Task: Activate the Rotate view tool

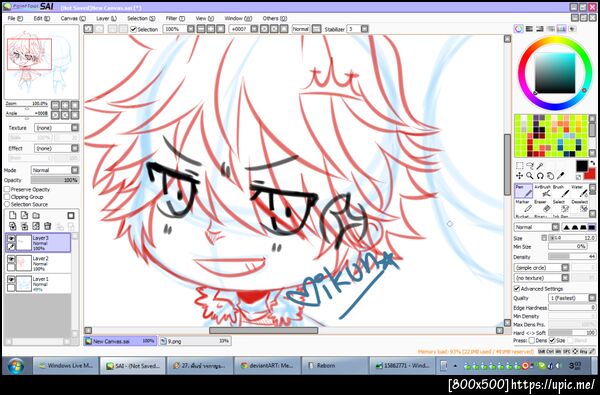Action: point(540,176)
